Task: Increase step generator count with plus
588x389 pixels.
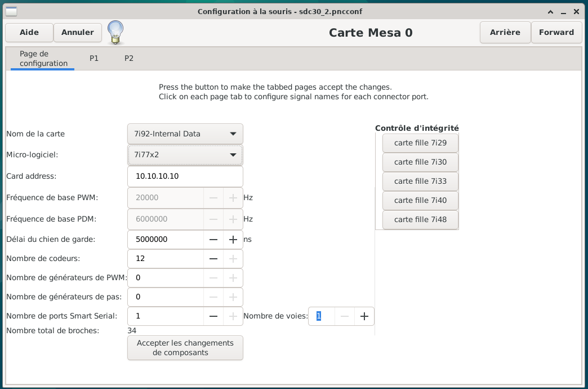Action: point(233,297)
